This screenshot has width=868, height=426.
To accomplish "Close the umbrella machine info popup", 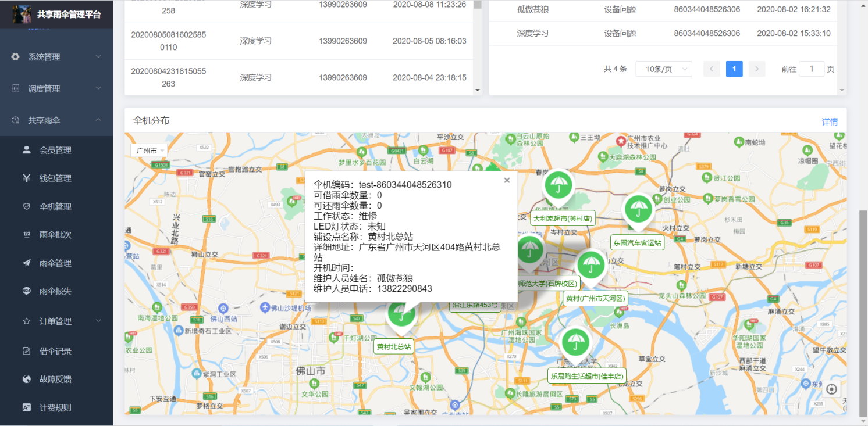I will click(506, 180).
